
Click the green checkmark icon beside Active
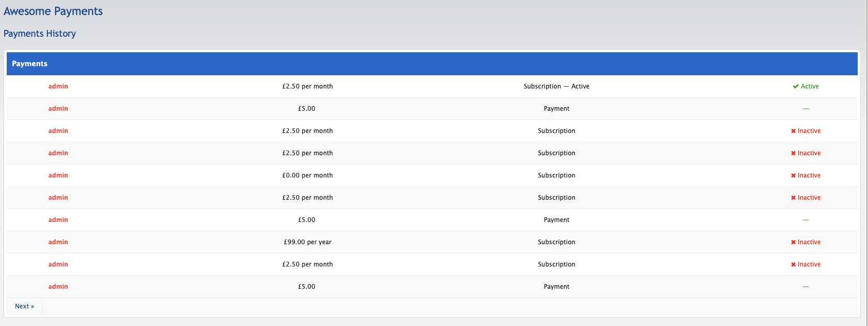pos(796,86)
